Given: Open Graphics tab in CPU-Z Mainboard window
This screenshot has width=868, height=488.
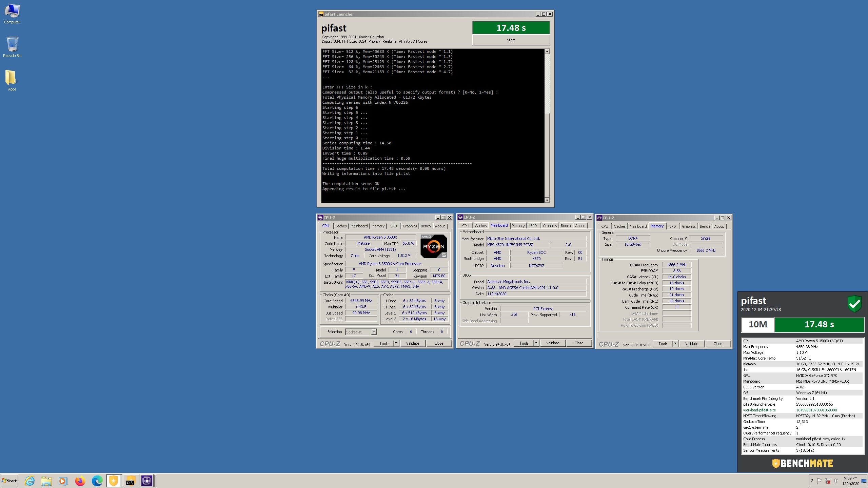Looking at the screenshot, I should [550, 226].
